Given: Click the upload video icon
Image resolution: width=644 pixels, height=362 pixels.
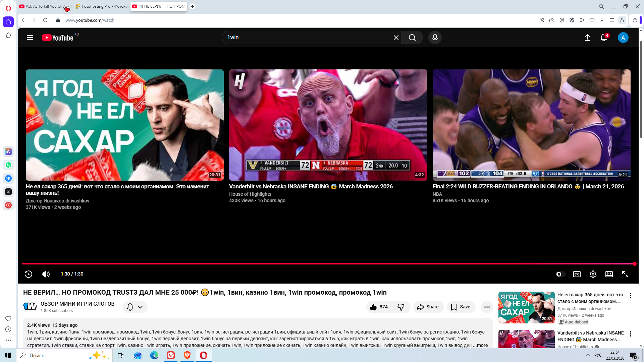Looking at the screenshot, I should tap(587, 38).
